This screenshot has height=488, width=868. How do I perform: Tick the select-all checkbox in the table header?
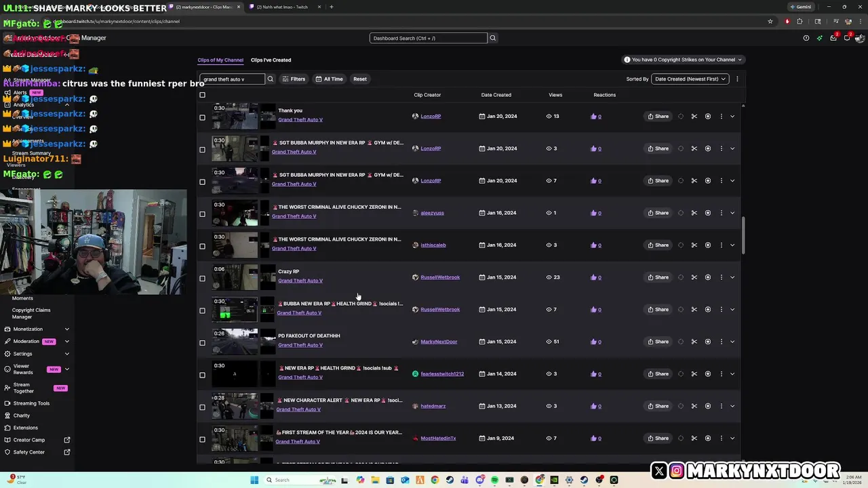click(x=202, y=95)
